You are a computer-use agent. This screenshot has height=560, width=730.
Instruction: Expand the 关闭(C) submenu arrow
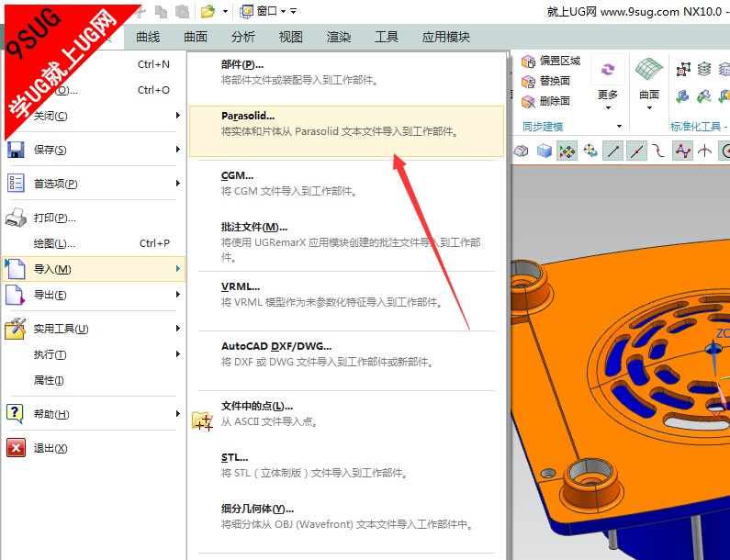click(178, 115)
